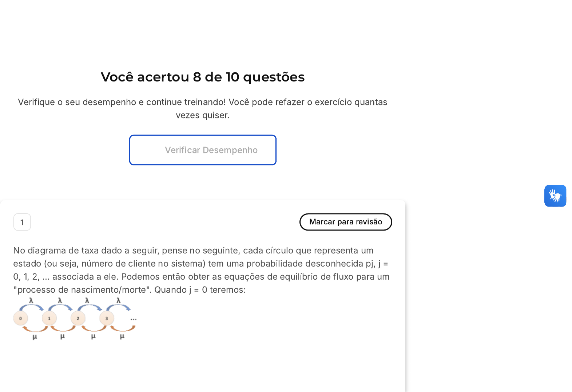
Task: Select state 3 circle in diagram
Action: click(107, 318)
